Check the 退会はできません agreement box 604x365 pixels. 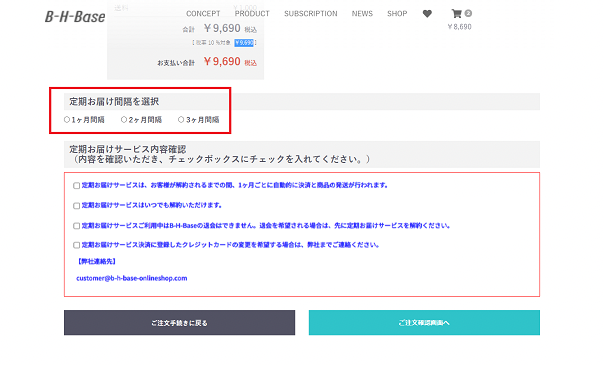[x=76, y=226]
